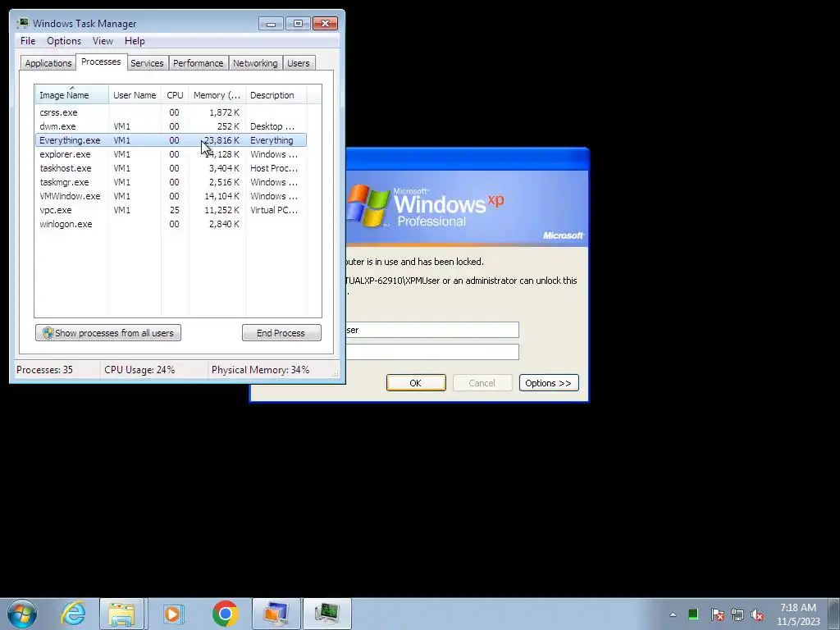Click the muted volume tray icon
The width and height of the screenshot is (840, 630).
757,614
